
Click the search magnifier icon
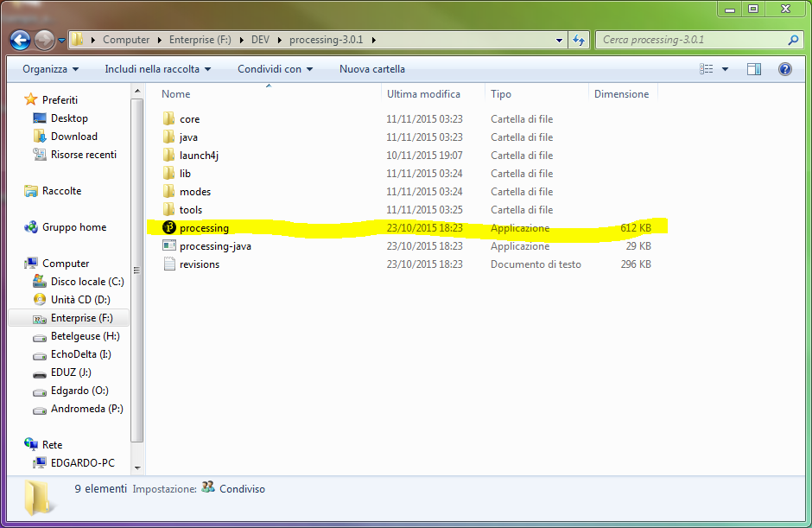(793, 40)
